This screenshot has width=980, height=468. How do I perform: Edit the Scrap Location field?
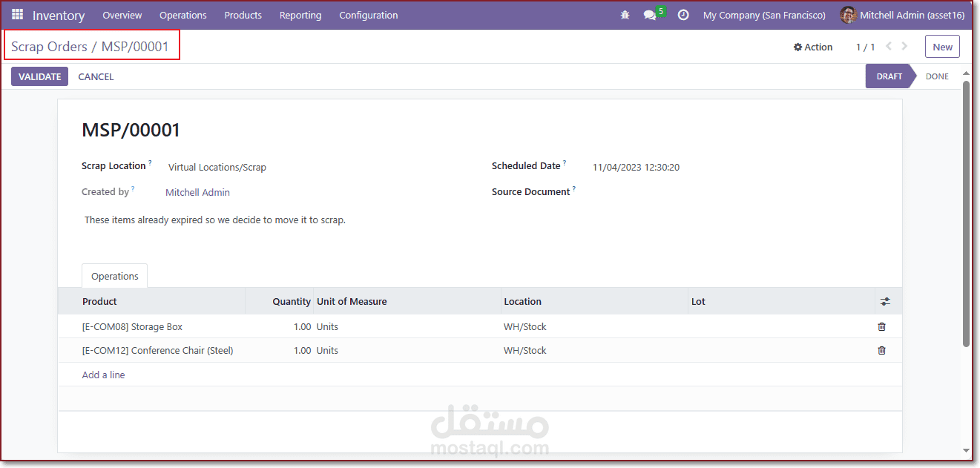tap(217, 168)
